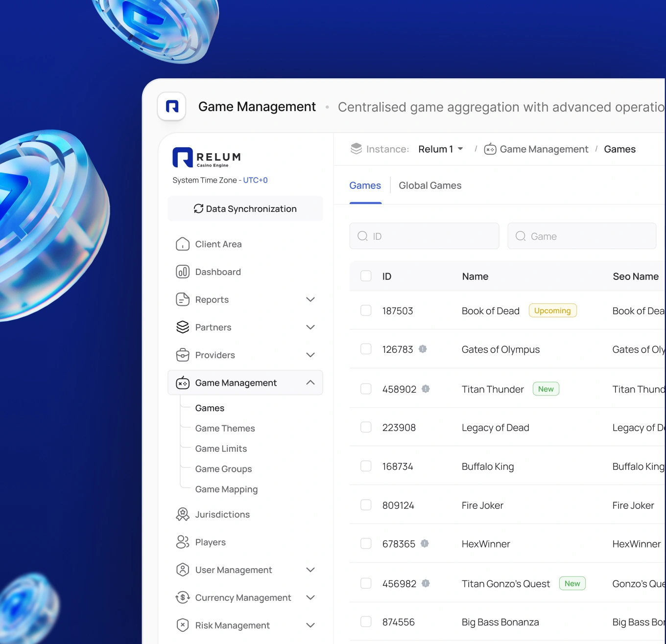This screenshot has width=666, height=644.
Task: Expand the Reports menu chevron
Action: point(310,299)
